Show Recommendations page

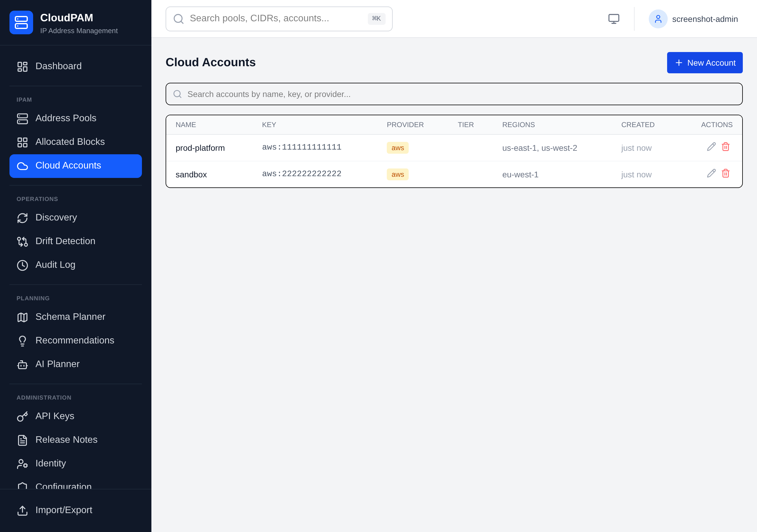pos(75,340)
